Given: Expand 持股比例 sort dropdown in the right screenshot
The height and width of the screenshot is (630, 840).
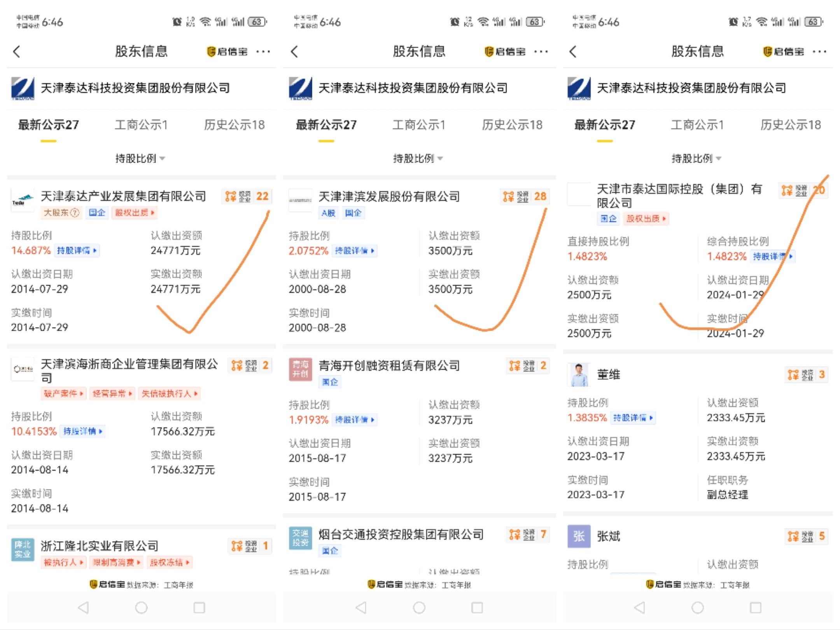Looking at the screenshot, I should tap(696, 158).
